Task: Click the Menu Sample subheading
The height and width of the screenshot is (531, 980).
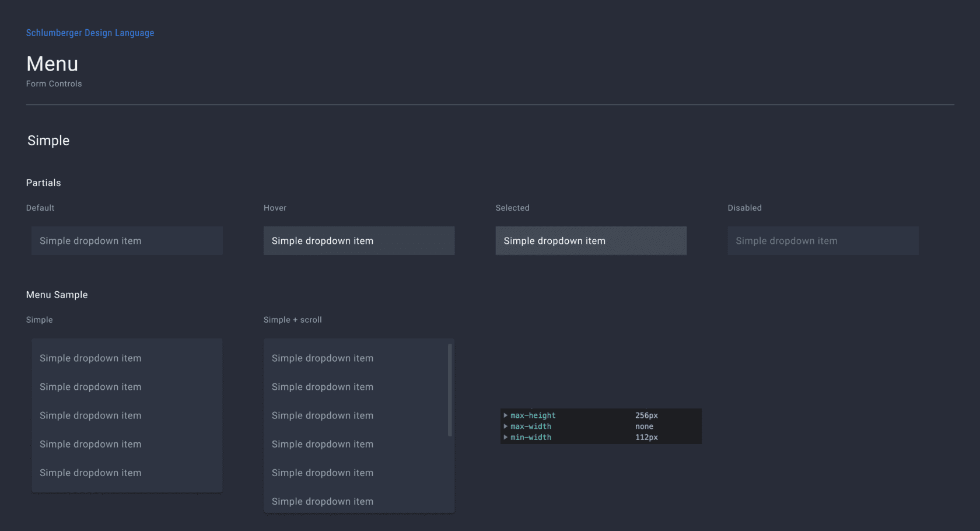Action: click(57, 295)
